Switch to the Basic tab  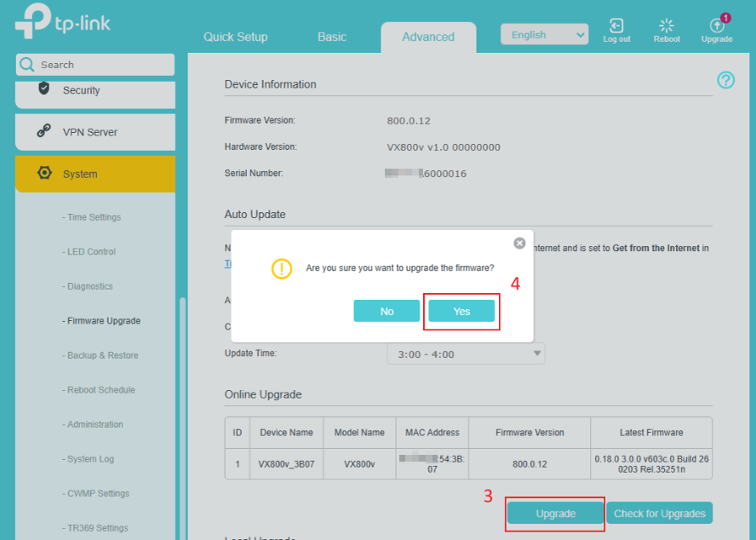pos(332,37)
